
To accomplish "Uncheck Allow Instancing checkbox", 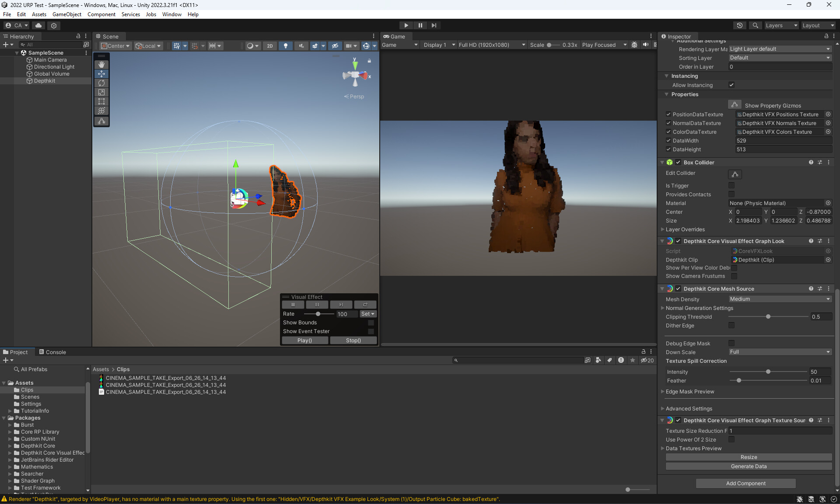I will coord(731,85).
